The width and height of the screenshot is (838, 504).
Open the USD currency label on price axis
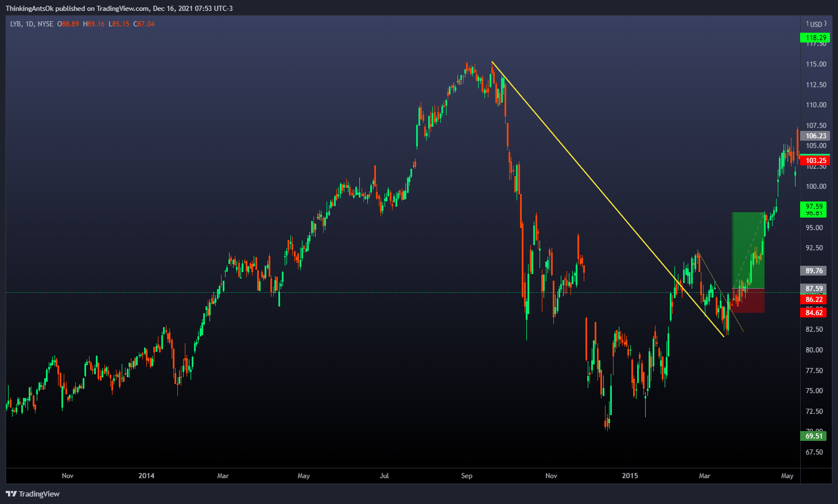816,24
